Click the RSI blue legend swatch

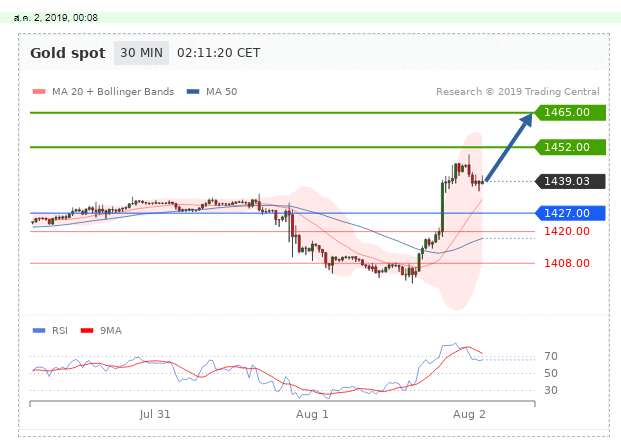coord(39,331)
